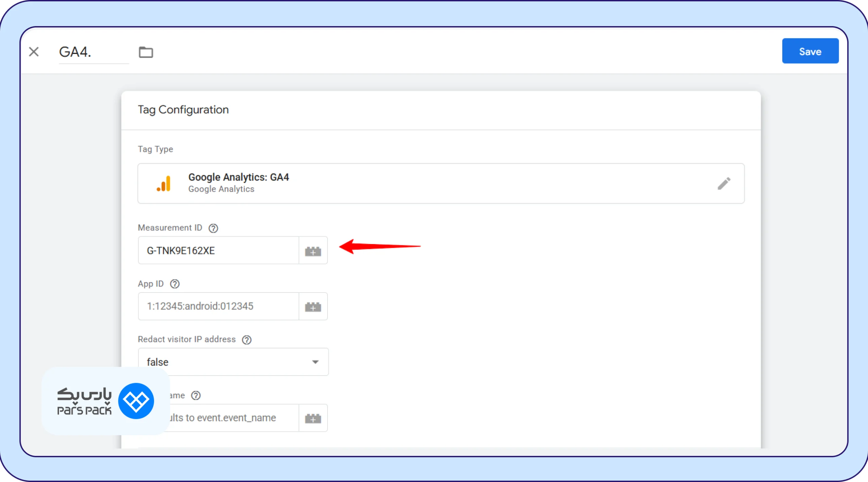Click the tag name field GA4.
This screenshot has height=482, width=868.
tap(94, 52)
